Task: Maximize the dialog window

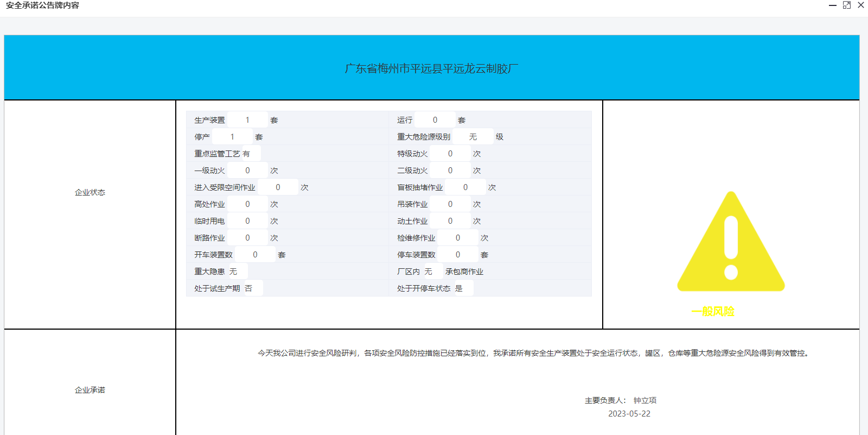Action: pyautogui.click(x=847, y=5)
